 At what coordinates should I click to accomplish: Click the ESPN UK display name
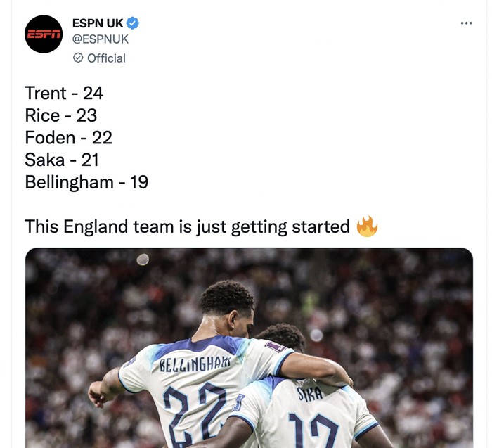[x=98, y=23]
